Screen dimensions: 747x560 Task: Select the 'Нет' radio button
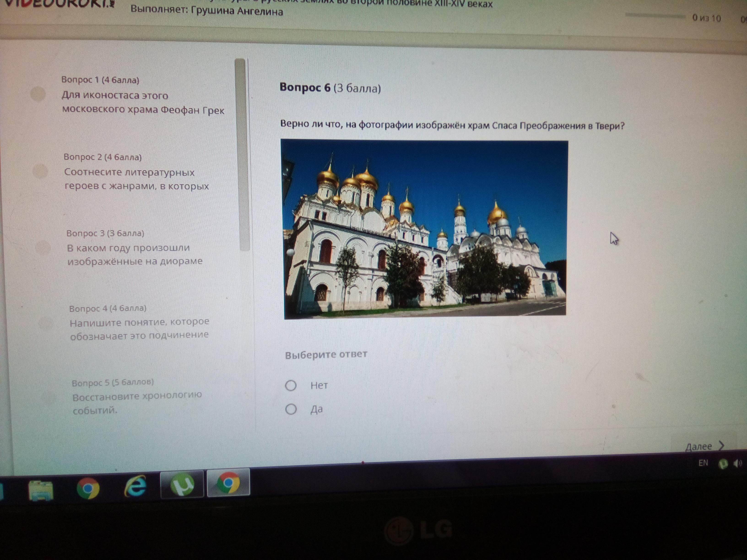(x=291, y=385)
